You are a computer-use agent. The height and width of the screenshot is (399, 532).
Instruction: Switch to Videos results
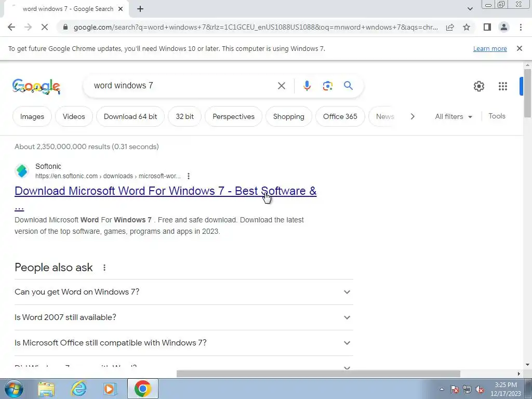point(74,116)
